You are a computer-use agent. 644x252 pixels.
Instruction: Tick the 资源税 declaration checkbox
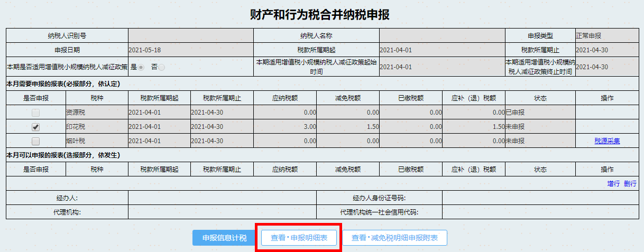tap(35, 113)
